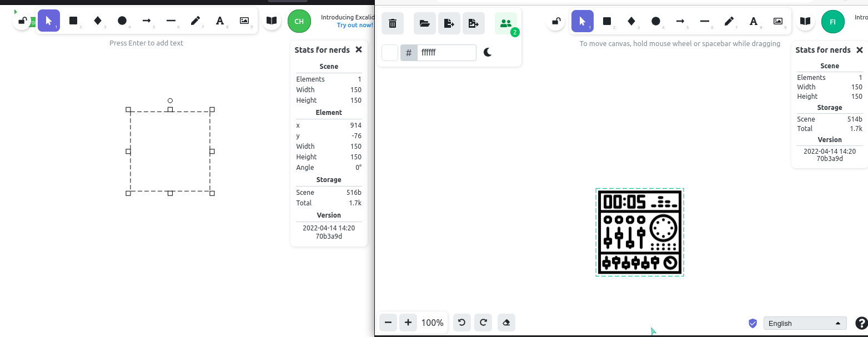This screenshot has width=868, height=337.
Task: Open the shapes Library panel
Action: point(271,21)
